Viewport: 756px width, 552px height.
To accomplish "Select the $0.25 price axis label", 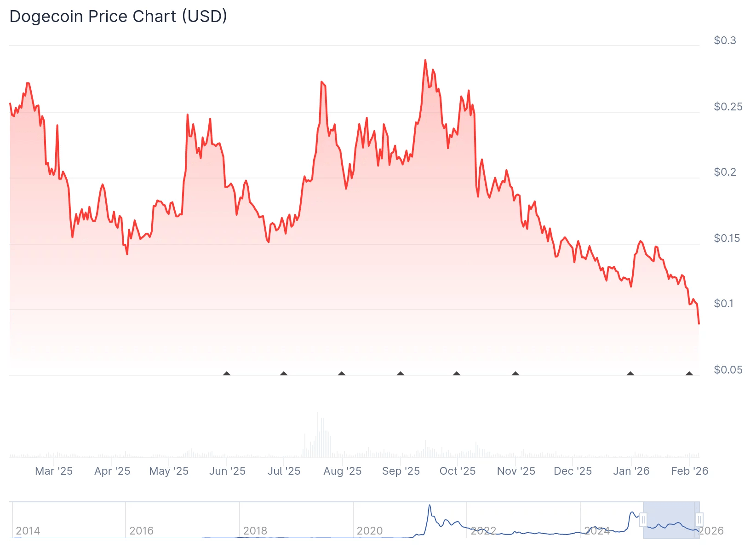I will pyautogui.click(x=728, y=106).
